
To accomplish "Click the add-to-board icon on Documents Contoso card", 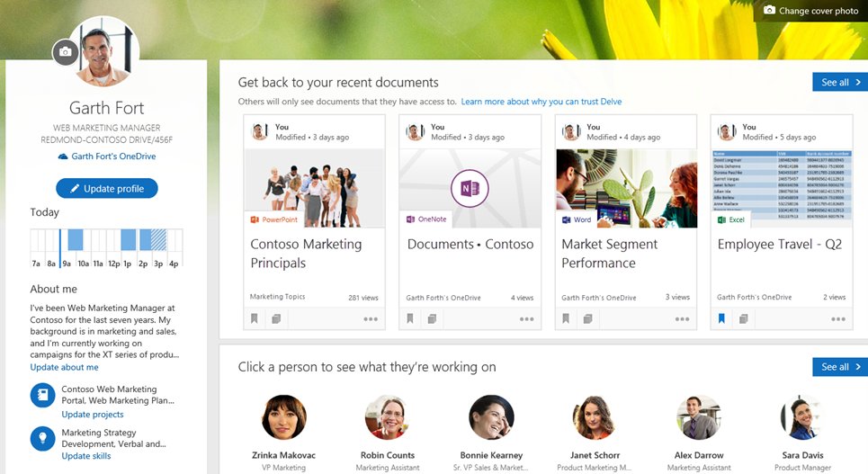I will [x=433, y=318].
